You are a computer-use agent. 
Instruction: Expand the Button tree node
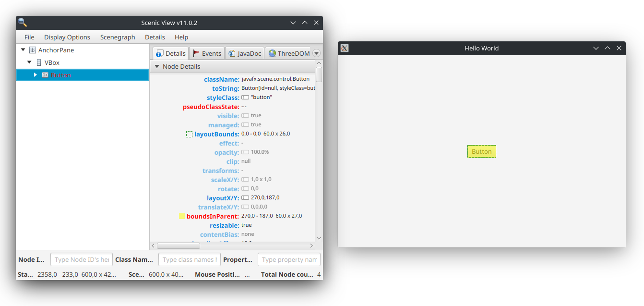35,75
